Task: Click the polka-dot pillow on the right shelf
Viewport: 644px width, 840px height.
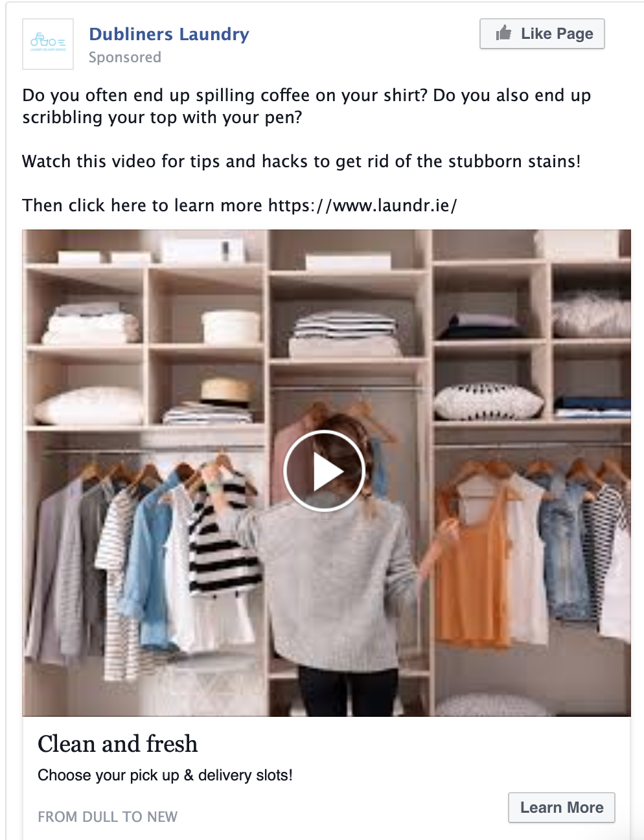Action: [x=487, y=401]
